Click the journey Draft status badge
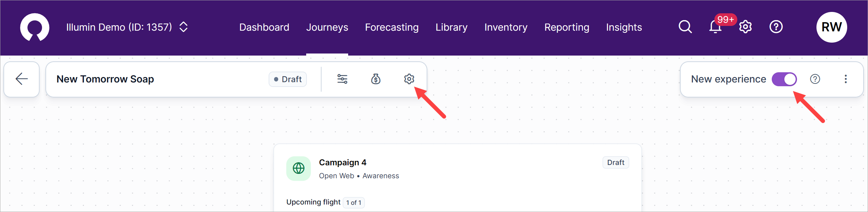The width and height of the screenshot is (868, 212). coord(288,79)
